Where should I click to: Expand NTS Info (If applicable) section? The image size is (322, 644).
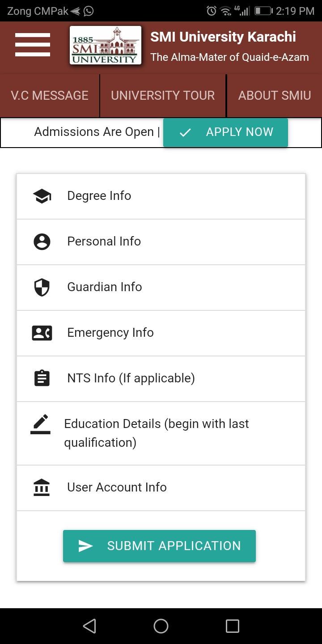(x=161, y=379)
